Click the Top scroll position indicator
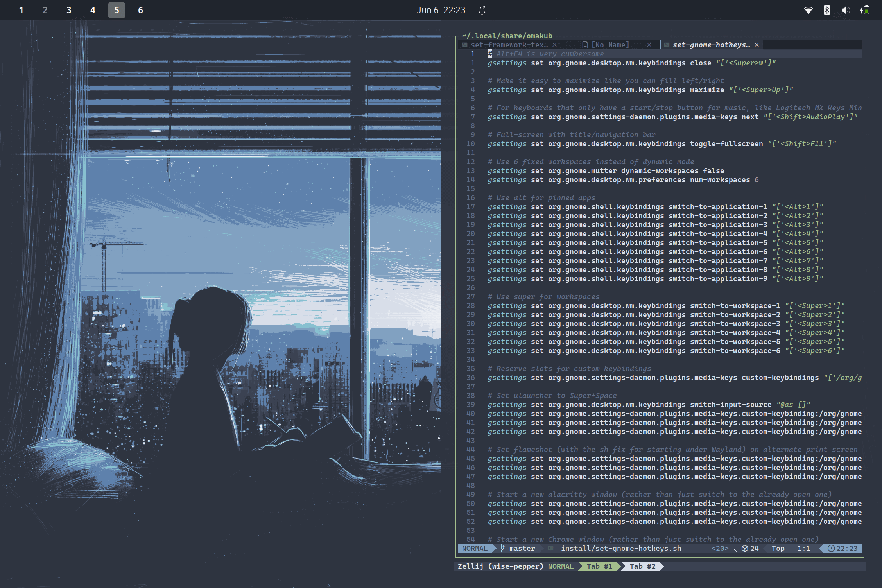Viewport: 882px width, 588px height. [x=778, y=549]
